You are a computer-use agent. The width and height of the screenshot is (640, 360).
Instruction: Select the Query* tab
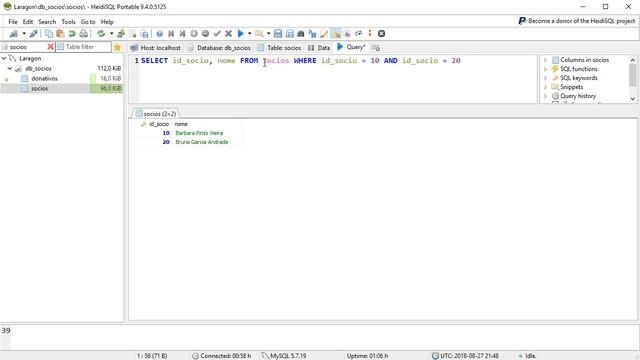[x=351, y=47]
